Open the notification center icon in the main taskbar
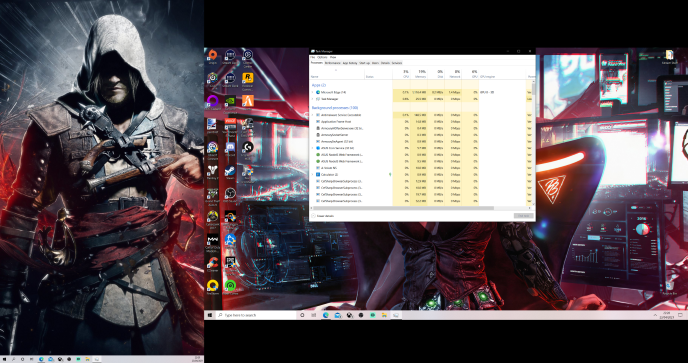This screenshot has width=688, height=363. tap(681, 315)
